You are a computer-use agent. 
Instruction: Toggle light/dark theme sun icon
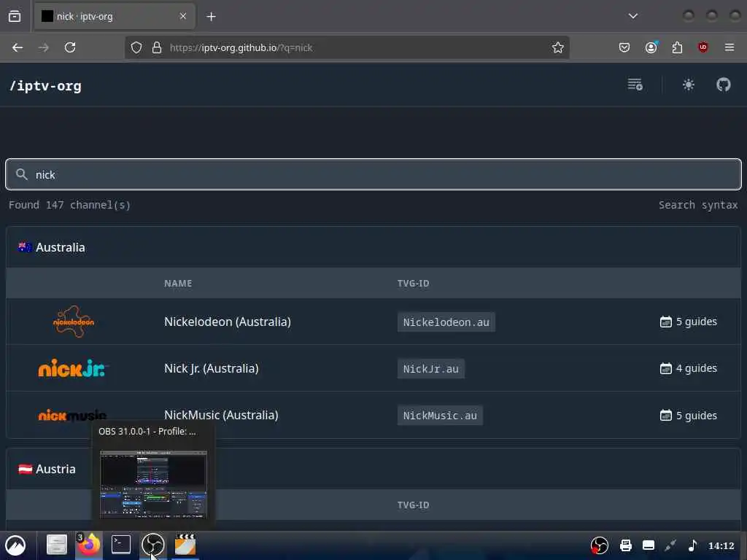tap(689, 85)
